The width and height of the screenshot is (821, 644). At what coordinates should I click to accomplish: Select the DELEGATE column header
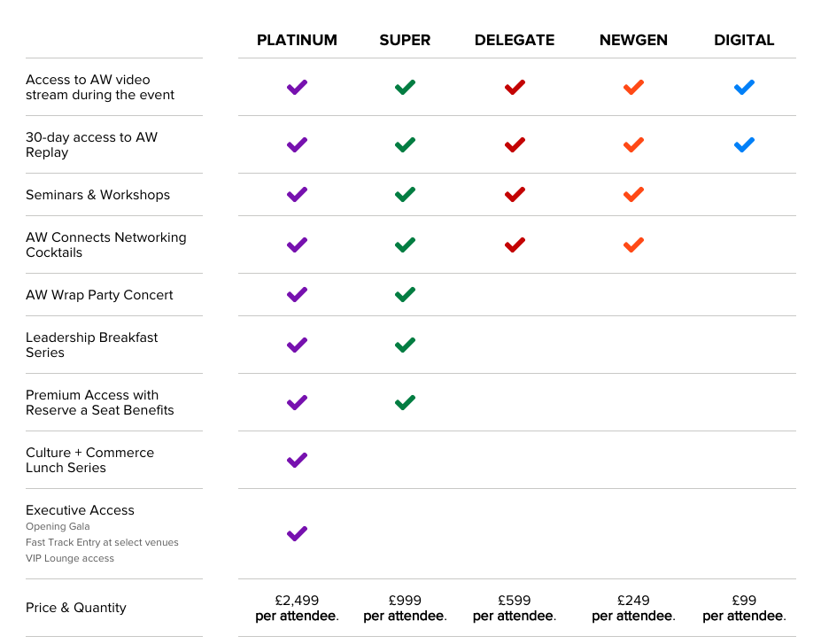point(515,40)
